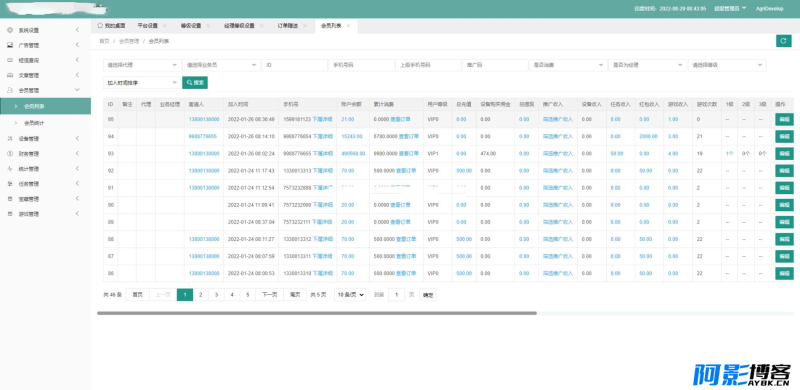Open the select agent dropdown

142,65
